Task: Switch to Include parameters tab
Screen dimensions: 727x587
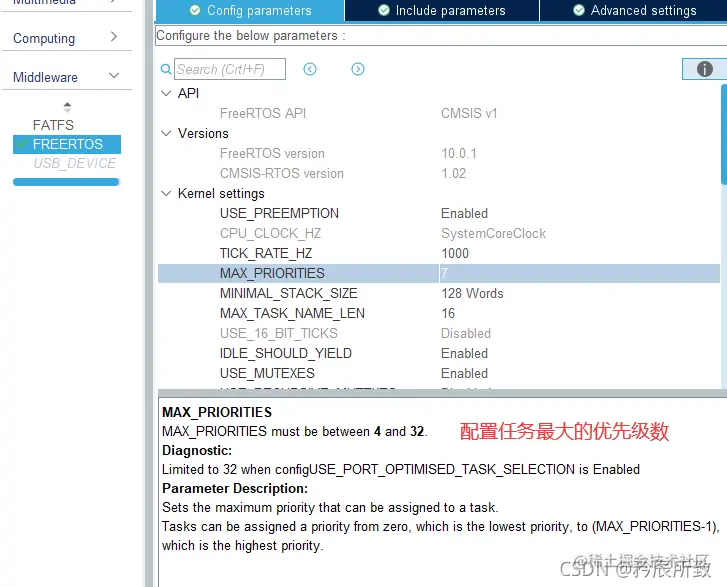Action: [442, 10]
